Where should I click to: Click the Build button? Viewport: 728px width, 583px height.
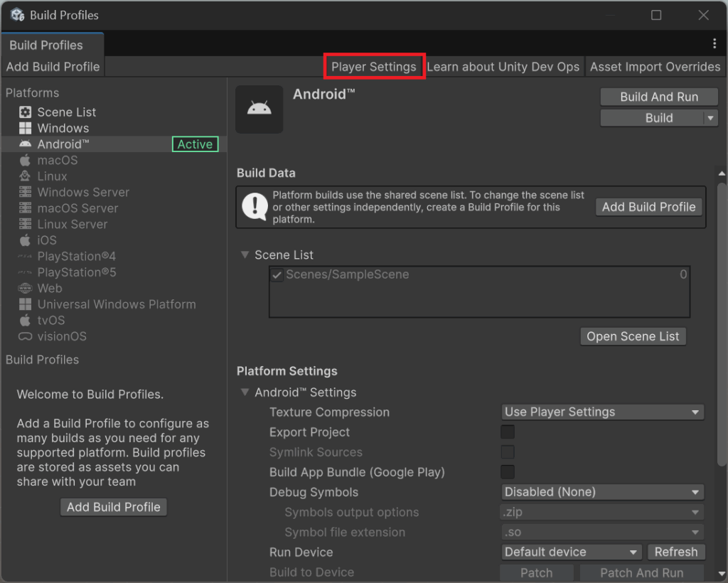(x=652, y=118)
